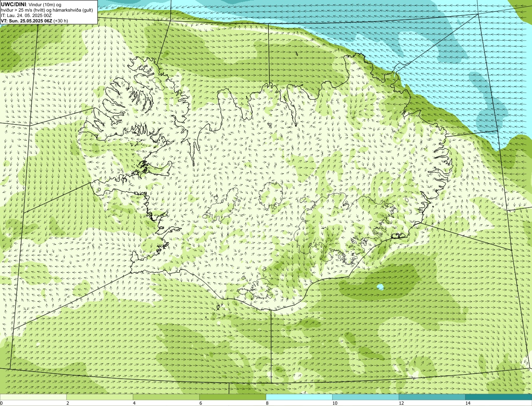
Task: Click the "Vindur (10m) og" title text
Action: [x=45, y=4]
